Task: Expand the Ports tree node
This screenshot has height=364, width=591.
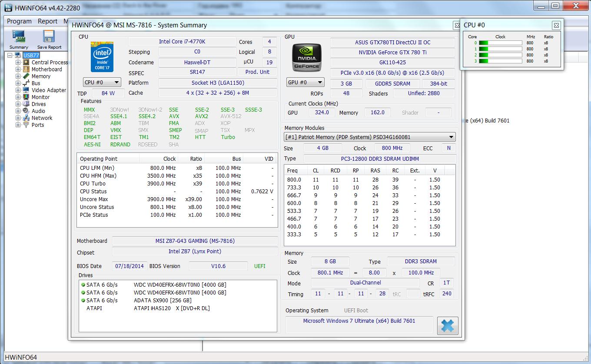Action: point(18,125)
